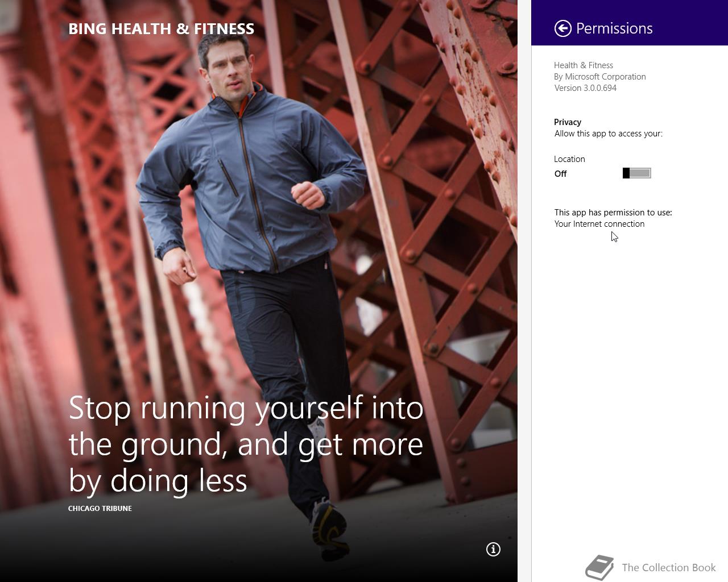
Task: Click the Chicago Tribune source label
Action: (100, 508)
